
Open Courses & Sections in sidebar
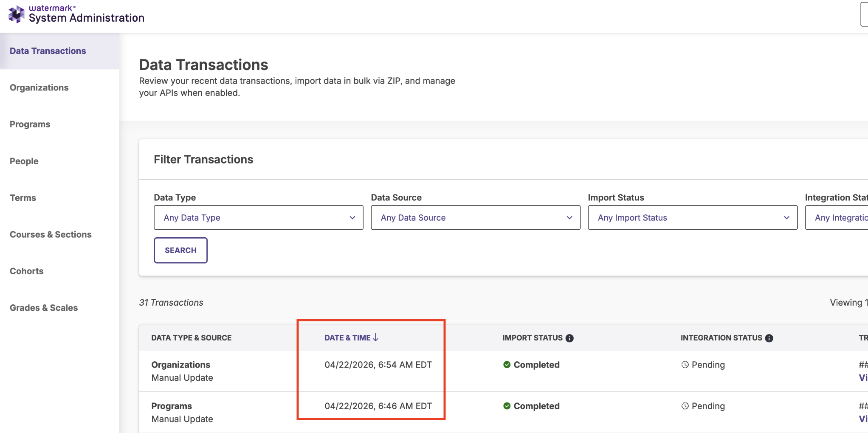(51, 234)
